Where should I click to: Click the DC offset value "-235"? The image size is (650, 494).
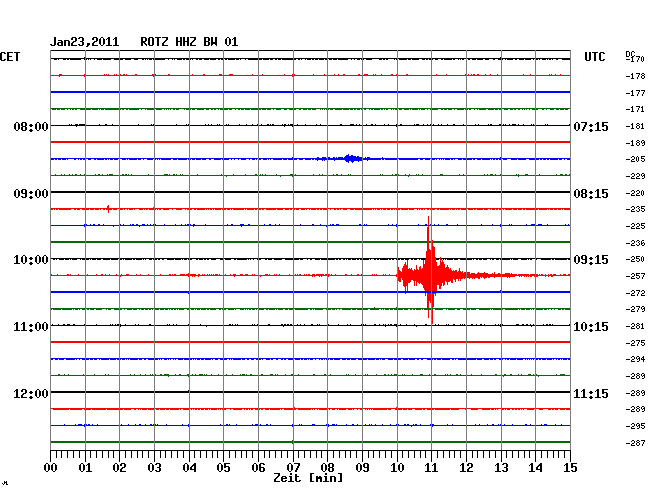(x=635, y=209)
